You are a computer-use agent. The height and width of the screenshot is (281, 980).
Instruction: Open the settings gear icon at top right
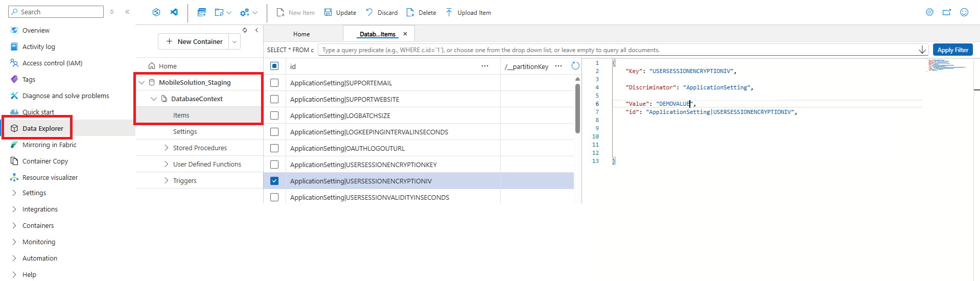[929, 12]
